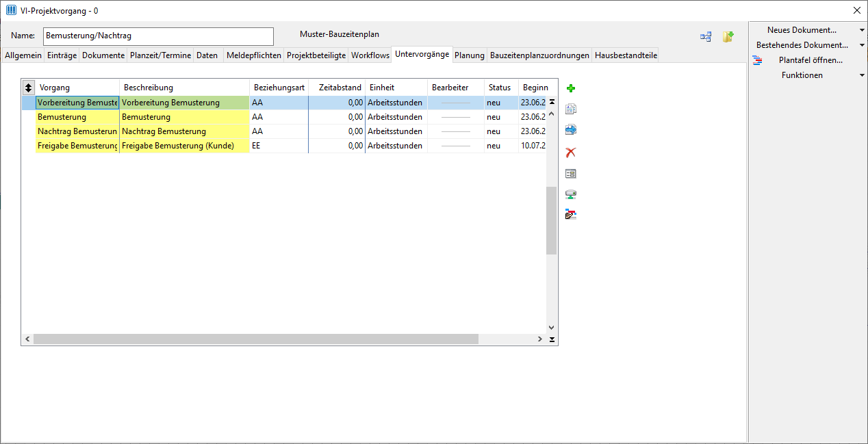Close the VI-Projektvorgang window
Image resolution: width=868 pixels, height=444 pixels.
[856, 10]
